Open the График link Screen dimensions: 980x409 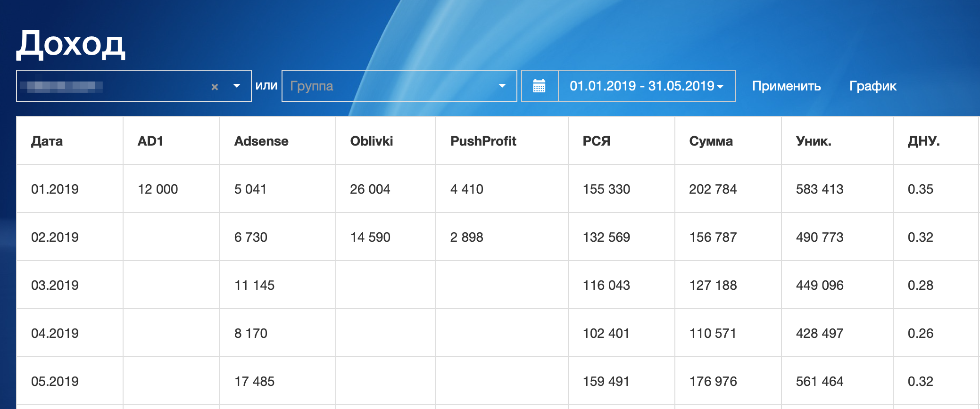872,86
